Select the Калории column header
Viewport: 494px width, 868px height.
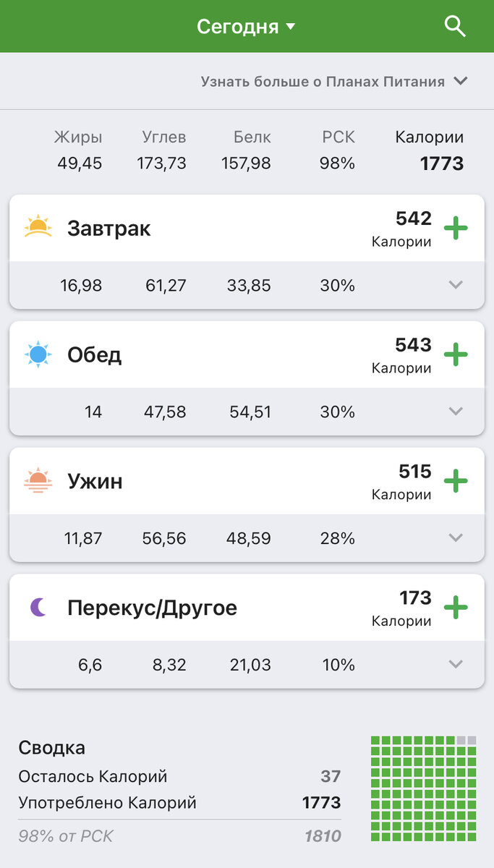coord(430,137)
